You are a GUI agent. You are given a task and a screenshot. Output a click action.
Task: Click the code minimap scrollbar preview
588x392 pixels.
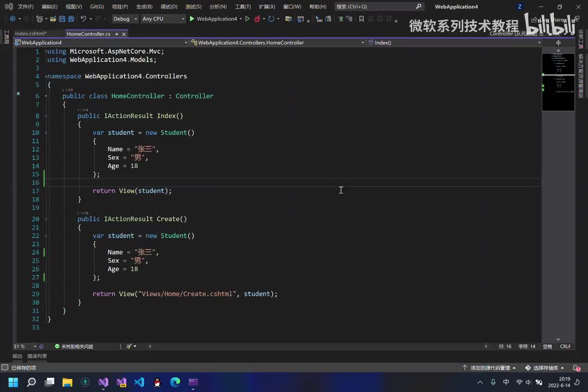point(558,82)
